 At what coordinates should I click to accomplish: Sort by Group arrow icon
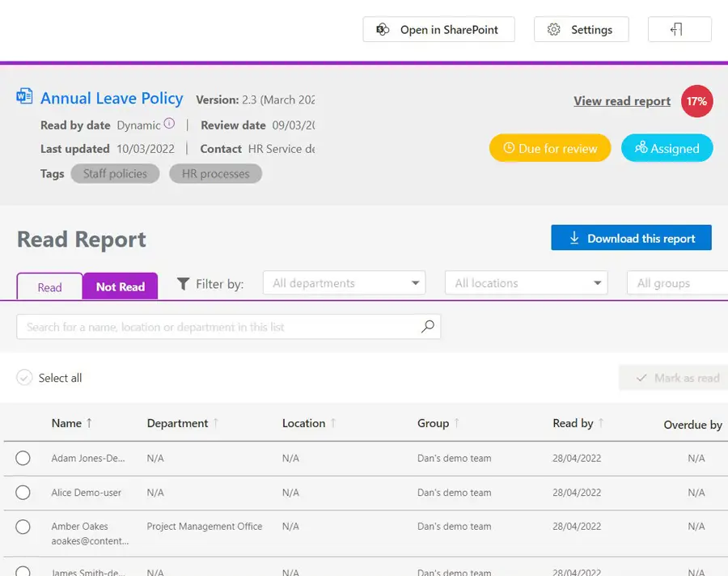pyautogui.click(x=456, y=423)
